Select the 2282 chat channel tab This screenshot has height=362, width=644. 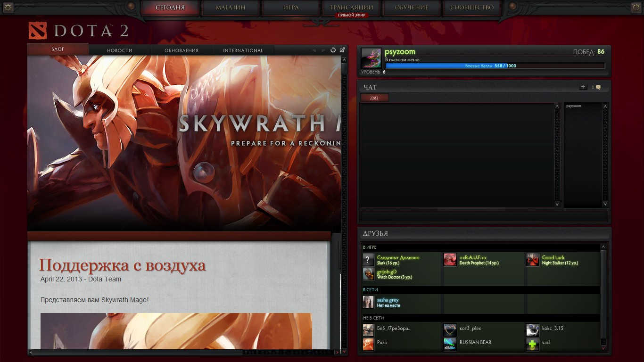click(x=374, y=98)
